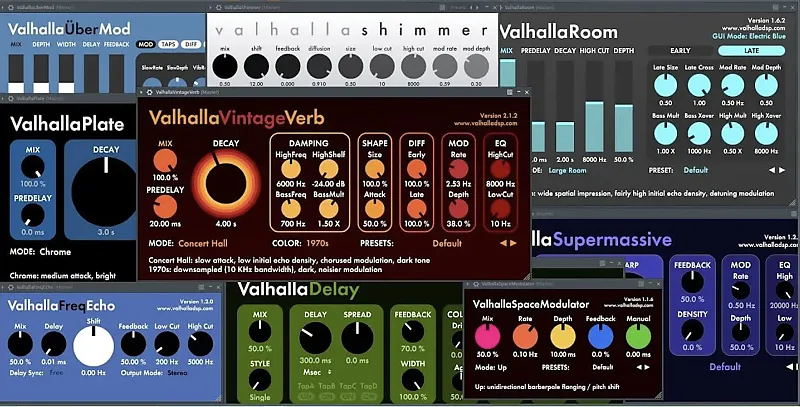Toggle TapB ON button in ValhallaDelay
The height and width of the screenshot is (407, 800).
pos(327,396)
